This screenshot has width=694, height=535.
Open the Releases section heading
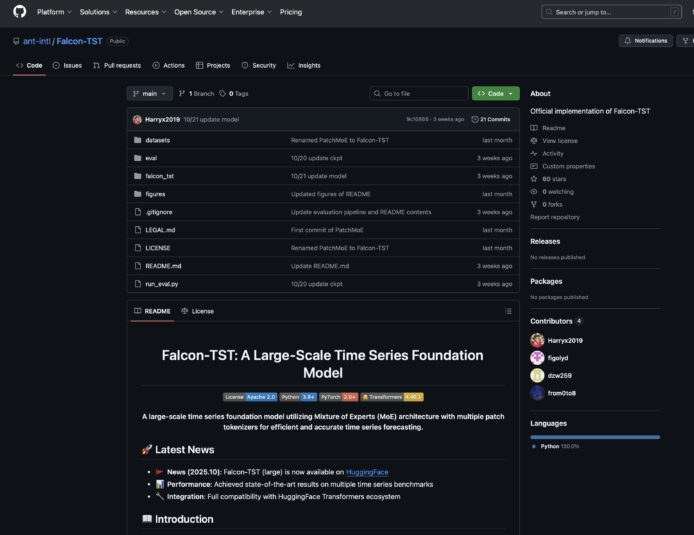pos(545,241)
